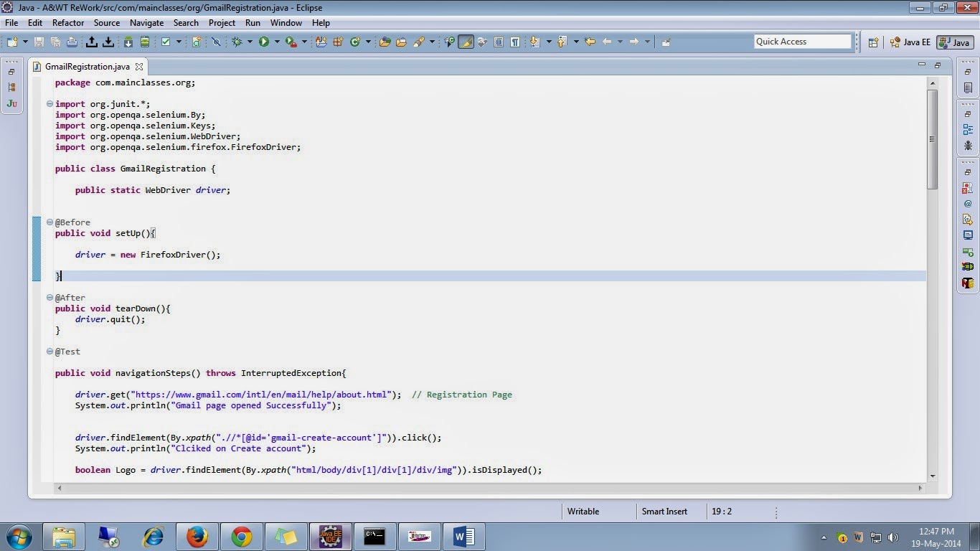
Task: Open the Project menu
Action: (x=222, y=23)
